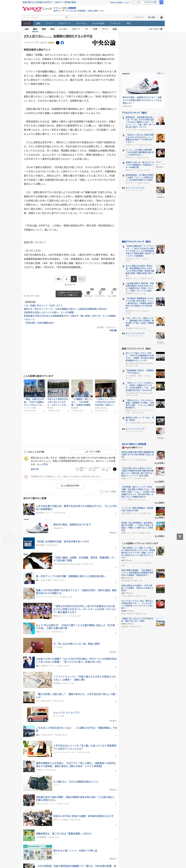Open the トピックス一覧 link
The height and width of the screenshot is (868, 186).
pos(155,29)
